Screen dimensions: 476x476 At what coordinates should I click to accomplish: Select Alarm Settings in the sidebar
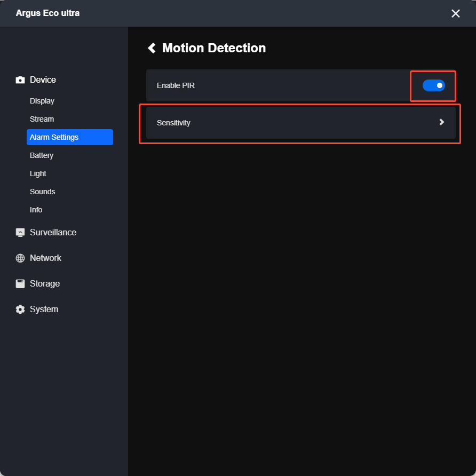point(70,137)
